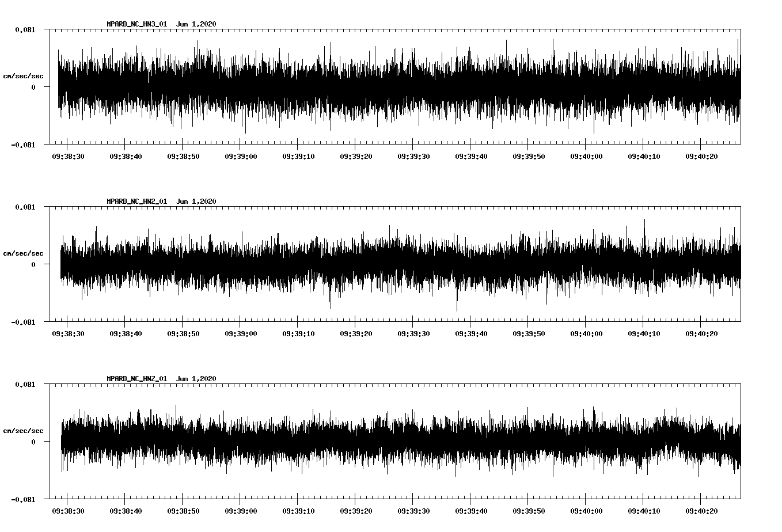782x532 pixels.
Task: Pick 09:39:50 time tick under HNZ plot
Action: pyautogui.click(x=529, y=511)
